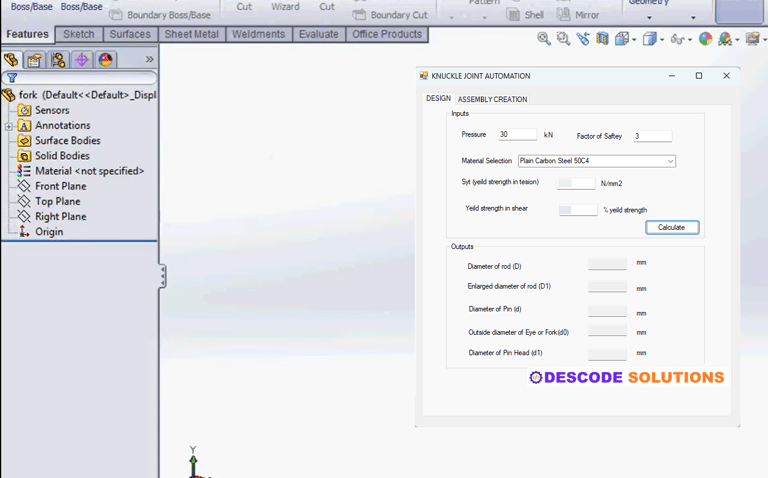
Task: Open Material Selection dropdown
Action: click(x=670, y=161)
